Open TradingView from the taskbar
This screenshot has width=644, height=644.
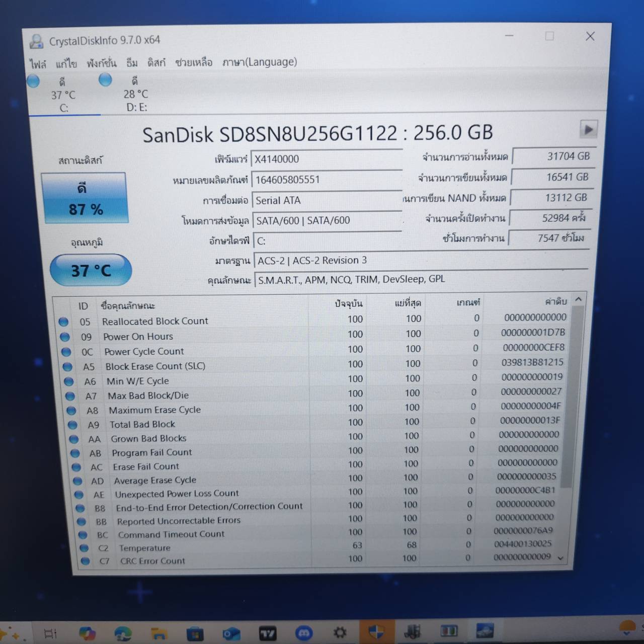tap(268, 633)
